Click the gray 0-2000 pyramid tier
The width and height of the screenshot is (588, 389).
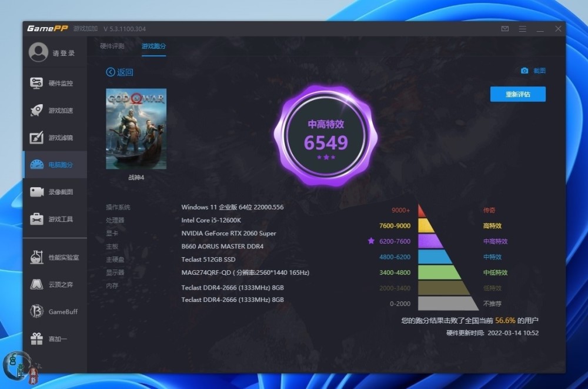[x=447, y=304]
